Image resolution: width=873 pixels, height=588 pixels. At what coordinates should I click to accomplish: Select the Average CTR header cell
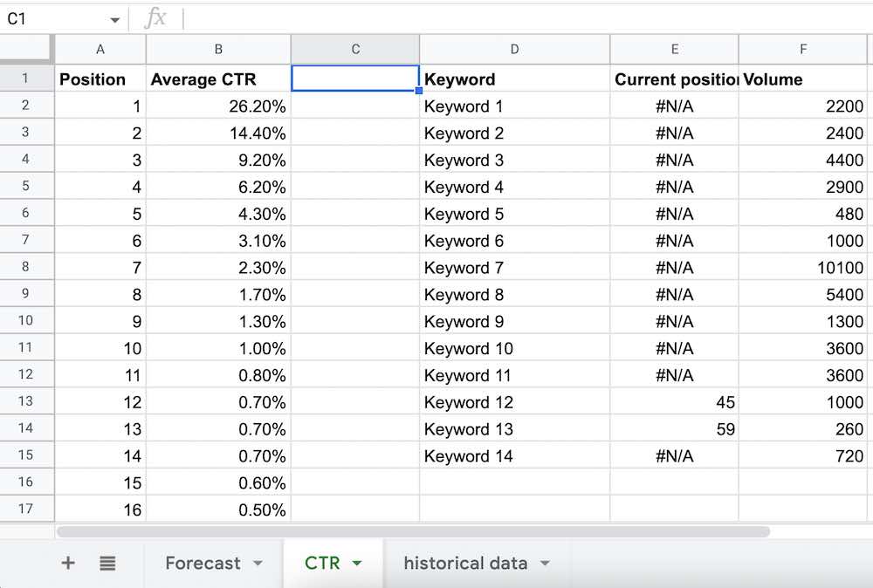[x=218, y=79]
